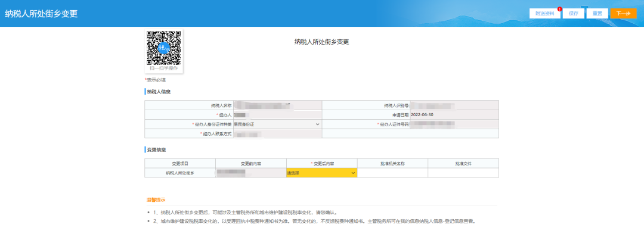
Task: Click the 经办人 name input field
Action: click(277, 114)
